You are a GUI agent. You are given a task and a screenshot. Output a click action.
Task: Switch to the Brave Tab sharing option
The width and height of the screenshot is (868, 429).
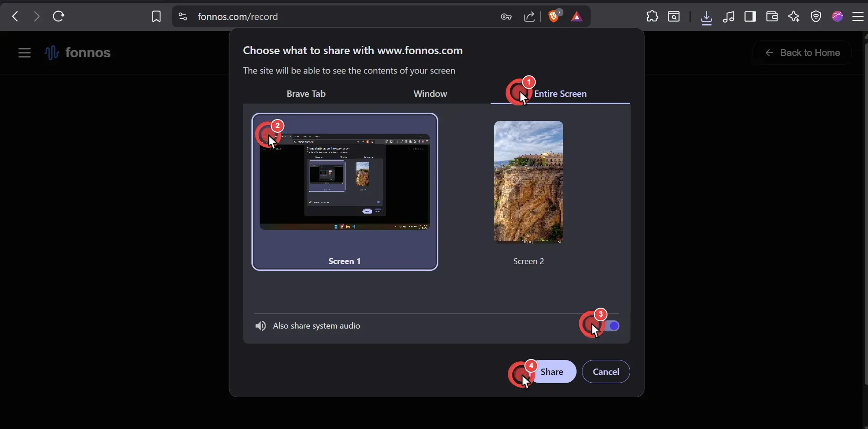coord(306,94)
